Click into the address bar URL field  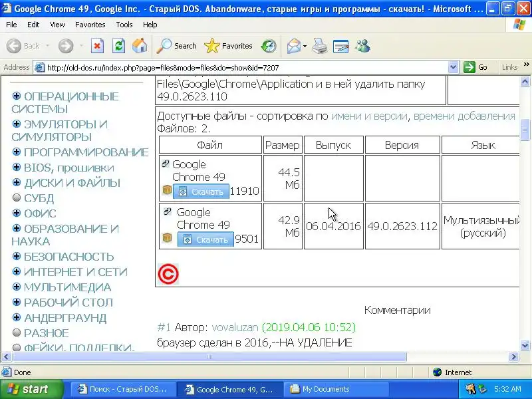pos(246,68)
